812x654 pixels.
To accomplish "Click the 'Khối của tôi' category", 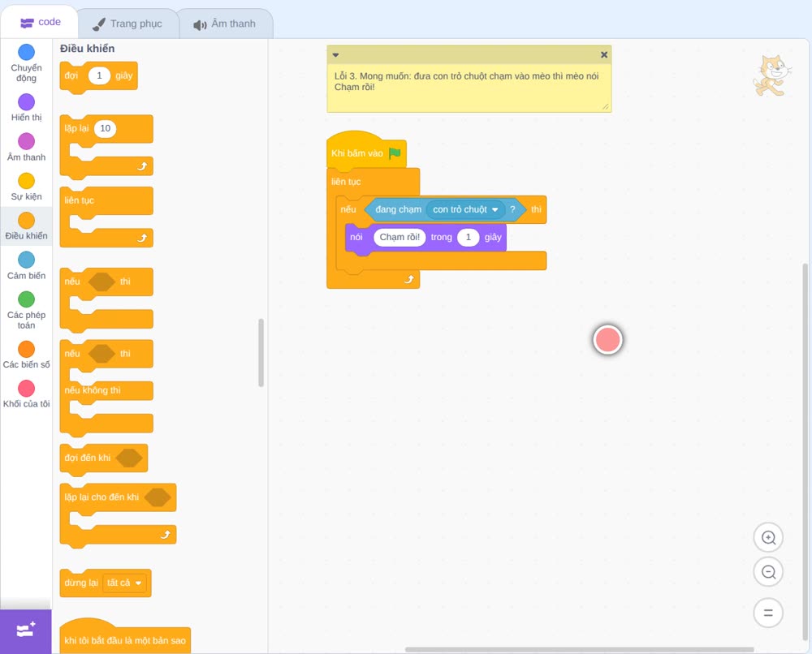I will click(27, 394).
